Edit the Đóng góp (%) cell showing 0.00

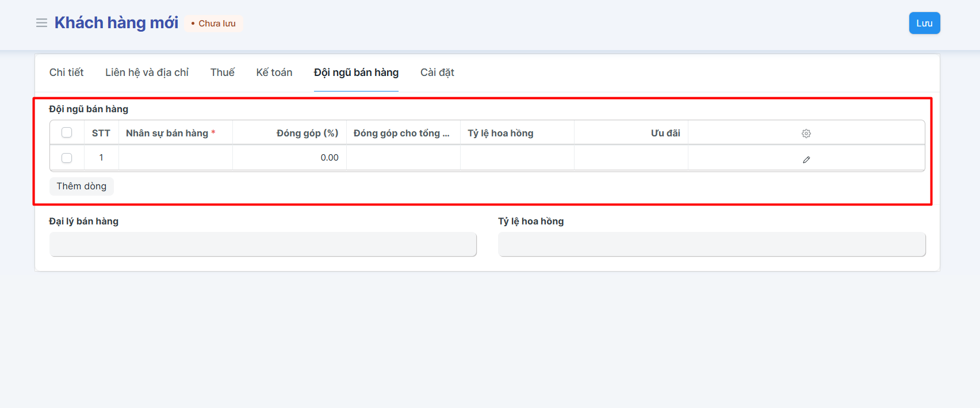click(289, 158)
